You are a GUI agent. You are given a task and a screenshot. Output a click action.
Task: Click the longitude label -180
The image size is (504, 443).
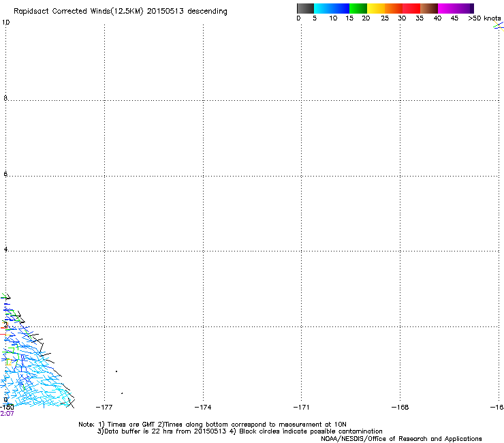7,408
